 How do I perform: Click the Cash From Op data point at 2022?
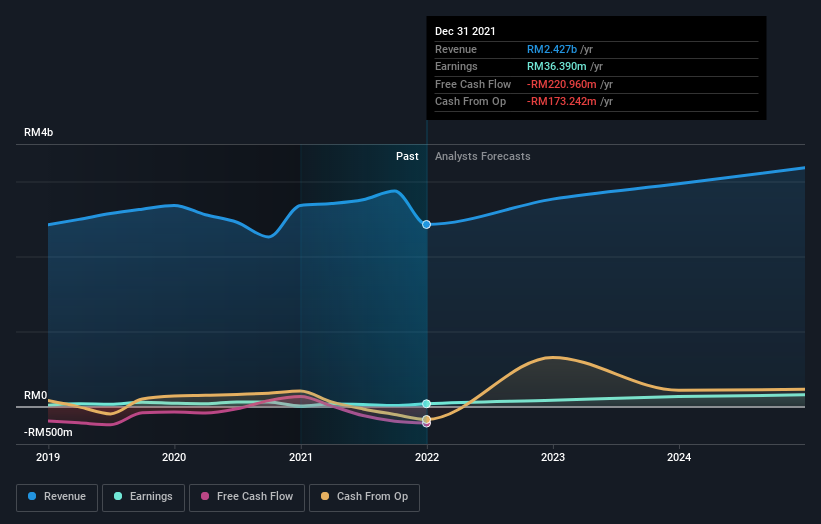[427, 419]
